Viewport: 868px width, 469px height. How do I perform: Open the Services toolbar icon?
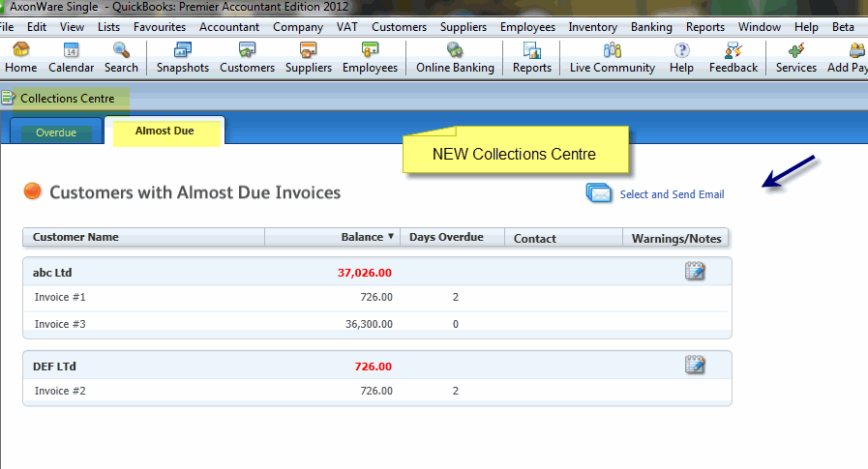point(796,57)
